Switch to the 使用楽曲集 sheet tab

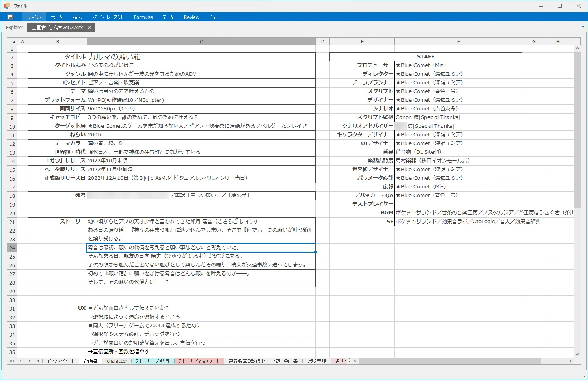coord(286,361)
